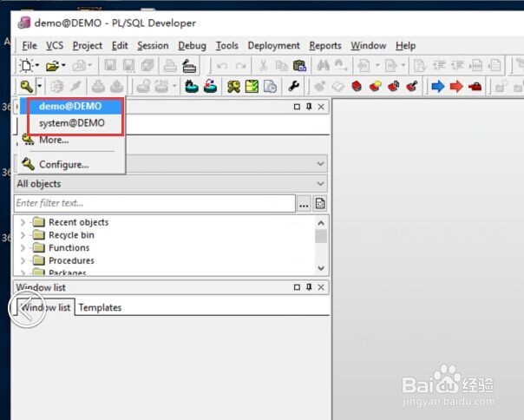Click the grayed Find binoculars icon
The image size is (524, 420).
(x=323, y=66)
